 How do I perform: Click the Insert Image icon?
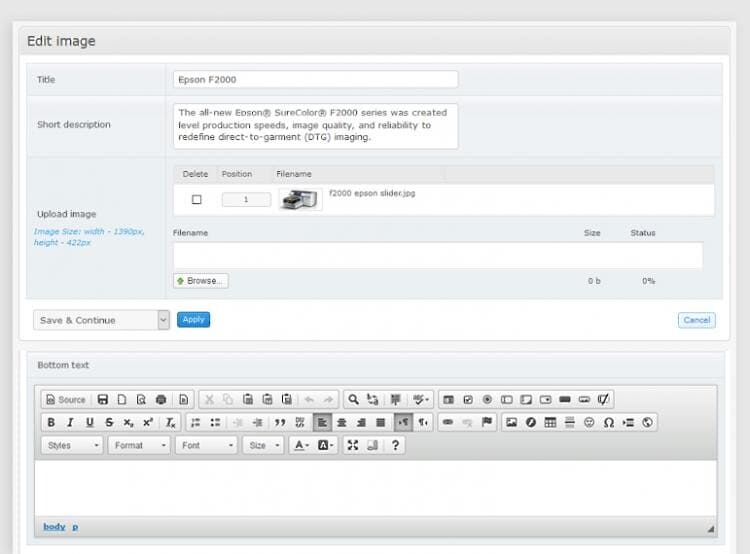[x=511, y=422]
